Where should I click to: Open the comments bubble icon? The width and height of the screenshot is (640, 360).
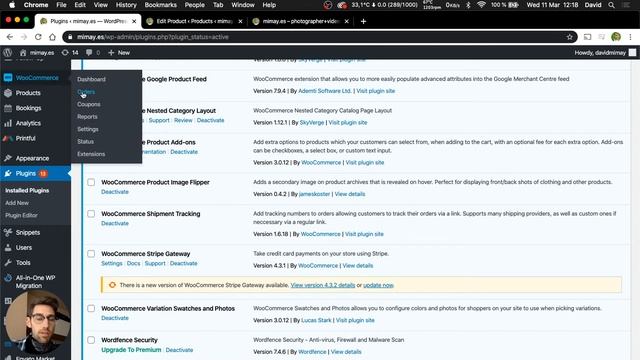coord(89,53)
